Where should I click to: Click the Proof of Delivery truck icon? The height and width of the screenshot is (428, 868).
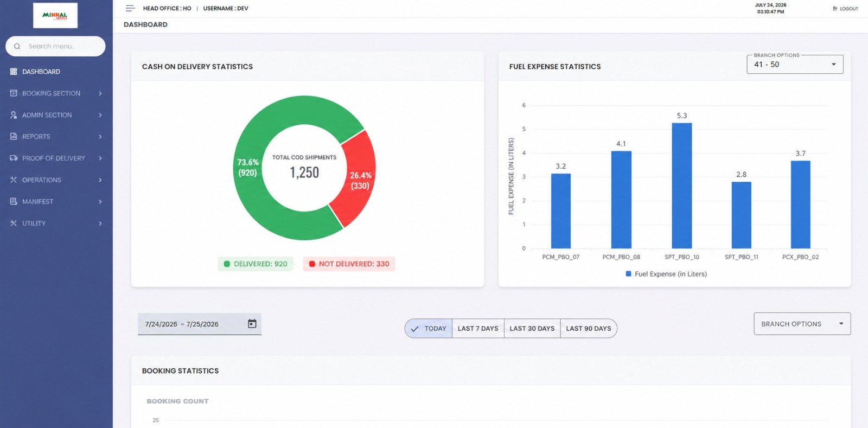tap(14, 158)
